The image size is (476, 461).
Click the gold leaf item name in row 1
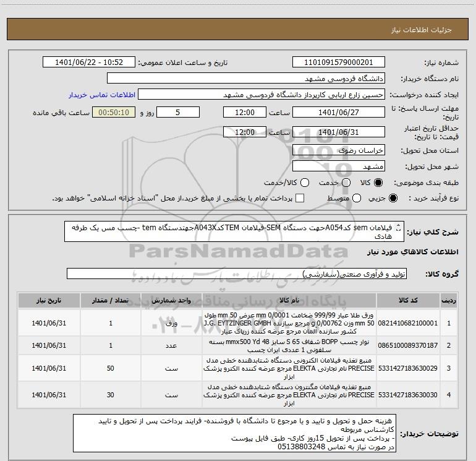click(289, 323)
